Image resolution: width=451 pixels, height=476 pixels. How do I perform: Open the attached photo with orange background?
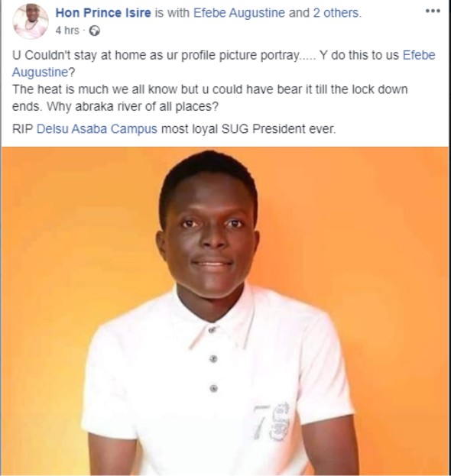[x=225, y=311]
